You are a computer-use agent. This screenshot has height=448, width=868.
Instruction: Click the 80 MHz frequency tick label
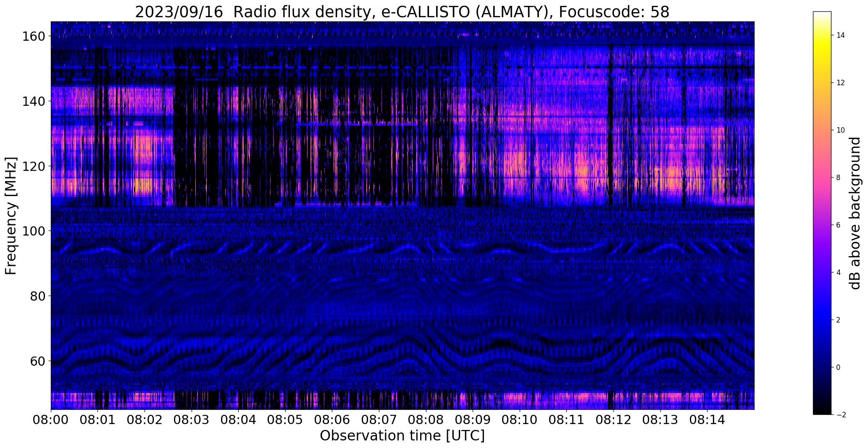pyautogui.click(x=37, y=296)
